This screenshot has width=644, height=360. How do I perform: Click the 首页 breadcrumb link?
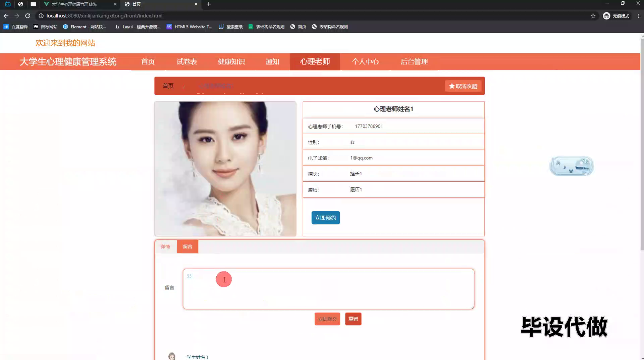pos(168,86)
